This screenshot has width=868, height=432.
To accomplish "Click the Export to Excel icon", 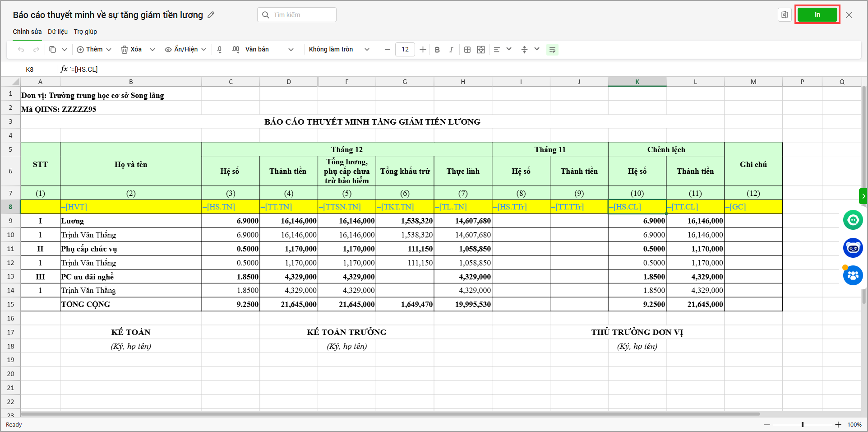I will [x=785, y=15].
